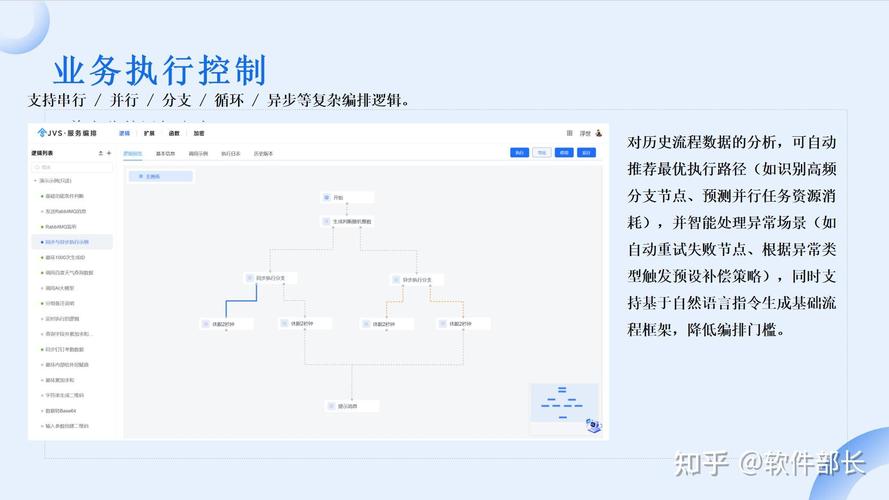Viewport: 889px width, 500px height.
Task: Click the canvas minimap thumbnail
Action: [x=563, y=402]
